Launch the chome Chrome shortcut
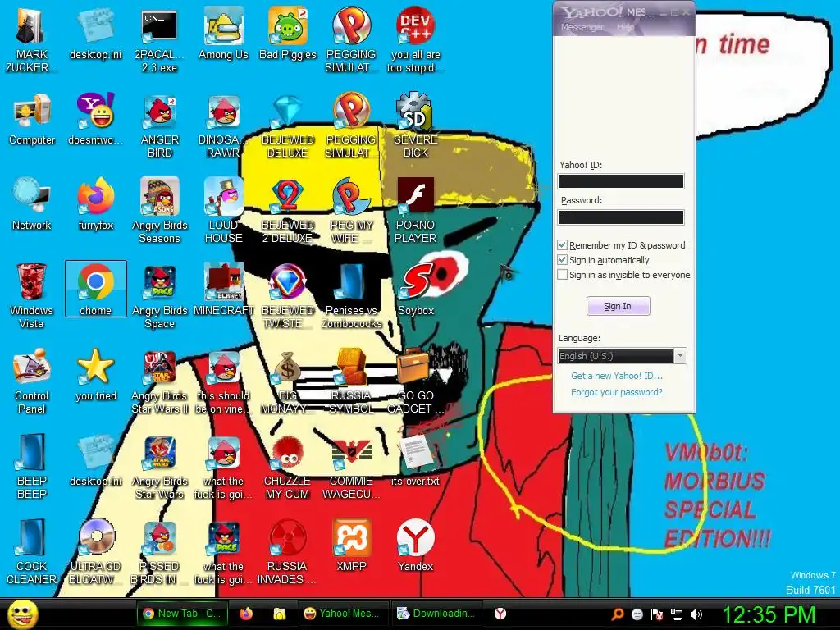The image size is (840, 630). click(95, 290)
